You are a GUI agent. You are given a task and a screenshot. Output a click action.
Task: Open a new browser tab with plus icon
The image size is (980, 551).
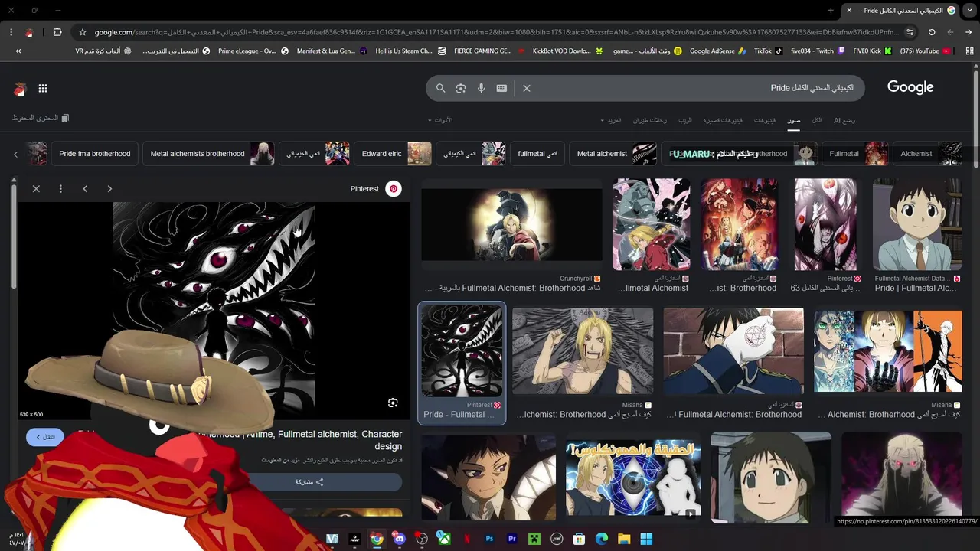coord(831,10)
